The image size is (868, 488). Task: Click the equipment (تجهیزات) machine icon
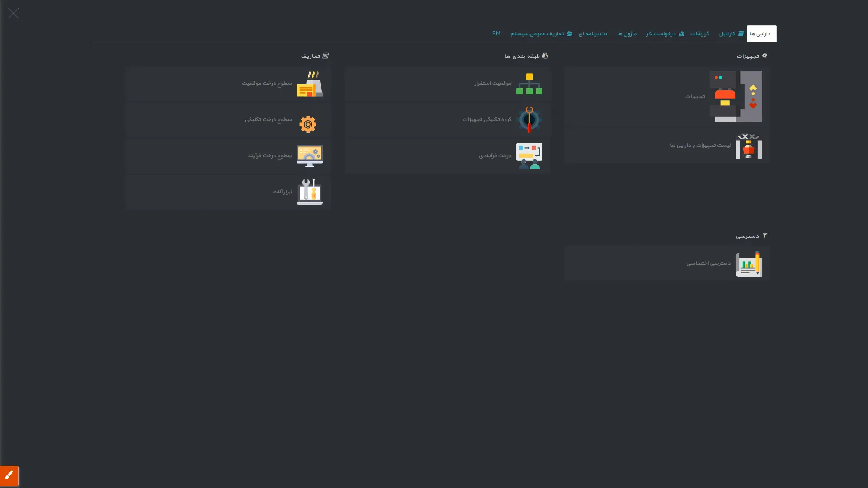click(735, 96)
